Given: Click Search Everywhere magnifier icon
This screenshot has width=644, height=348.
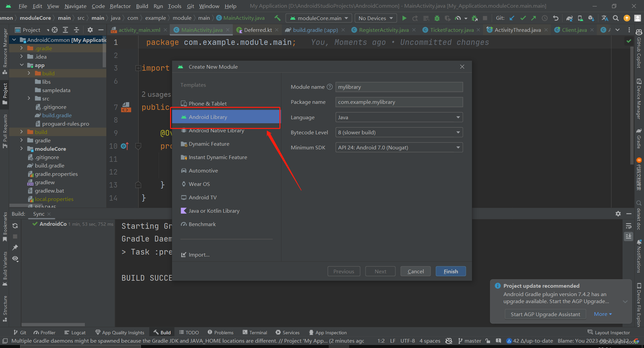Looking at the screenshot, I should coord(616,18).
